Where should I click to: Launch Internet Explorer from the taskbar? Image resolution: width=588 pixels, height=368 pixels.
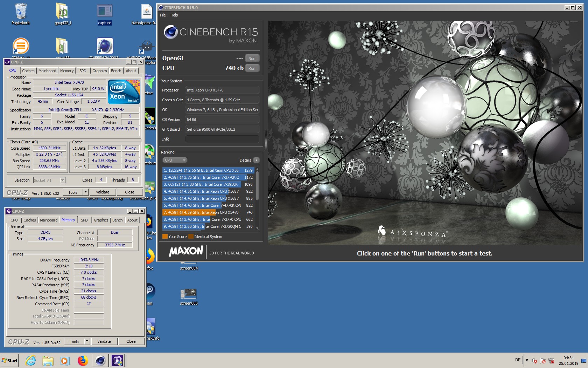pos(31,360)
